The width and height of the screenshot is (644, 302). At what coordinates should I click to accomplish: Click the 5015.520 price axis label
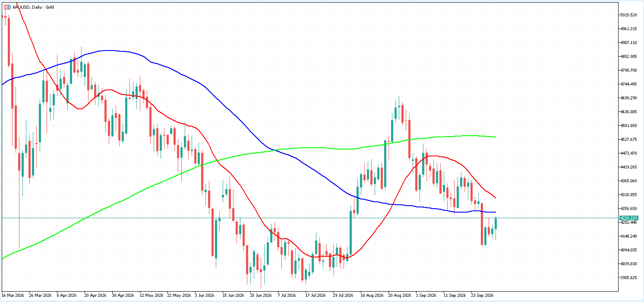tap(628, 15)
